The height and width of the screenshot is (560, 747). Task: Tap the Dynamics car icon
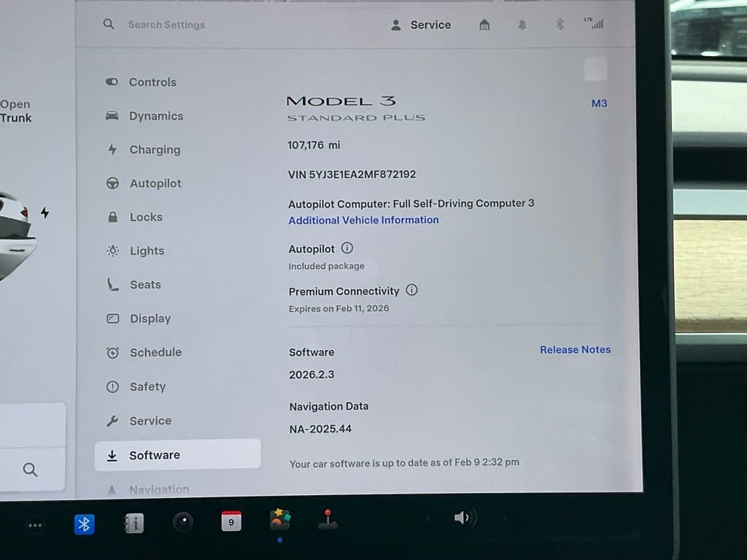click(x=112, y=116)
